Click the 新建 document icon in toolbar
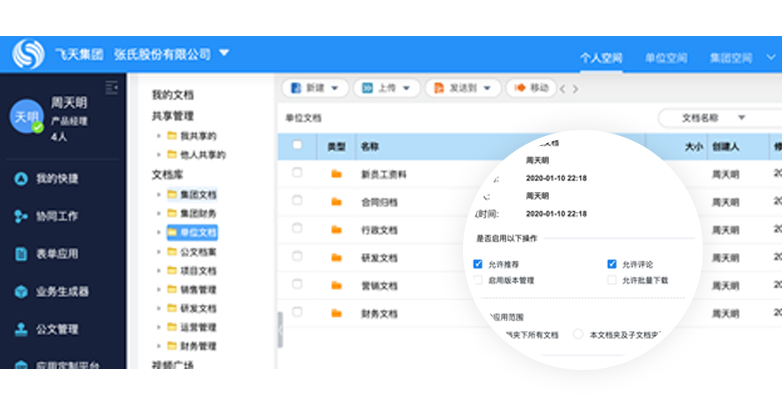The height and width of the screenshot is (400, 782). pos(296,88)
